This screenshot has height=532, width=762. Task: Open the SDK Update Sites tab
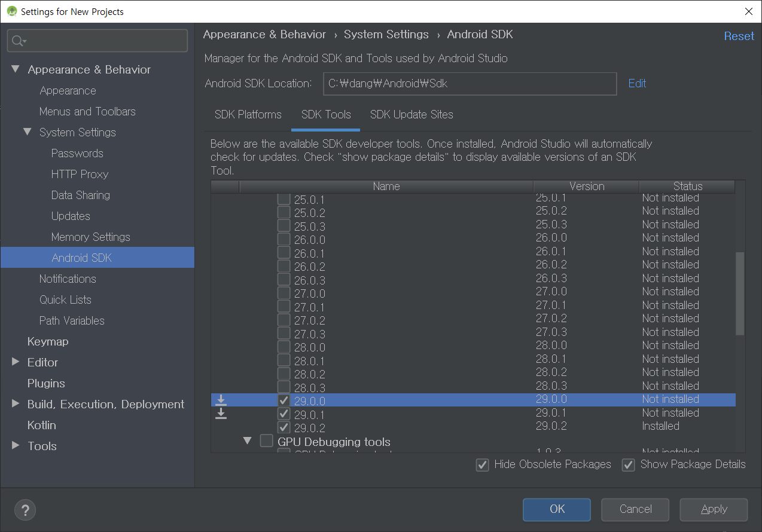(x=412, y=115)
